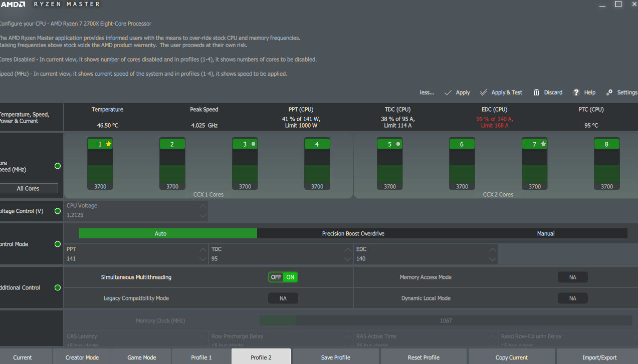
Task: Toggle Voltage Control green indicator
Action: pyautogui.click(x=58, y=211)
